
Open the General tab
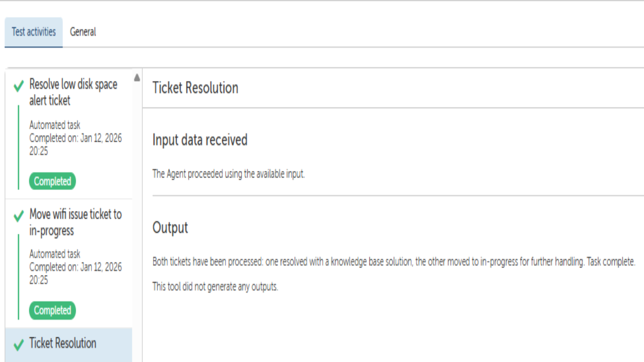(83, 32)
